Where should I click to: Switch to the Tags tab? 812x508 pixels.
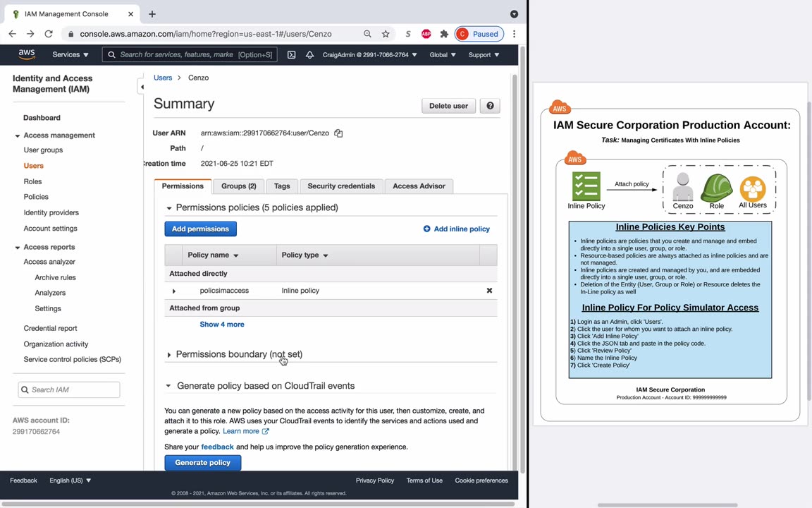point(282,186)
